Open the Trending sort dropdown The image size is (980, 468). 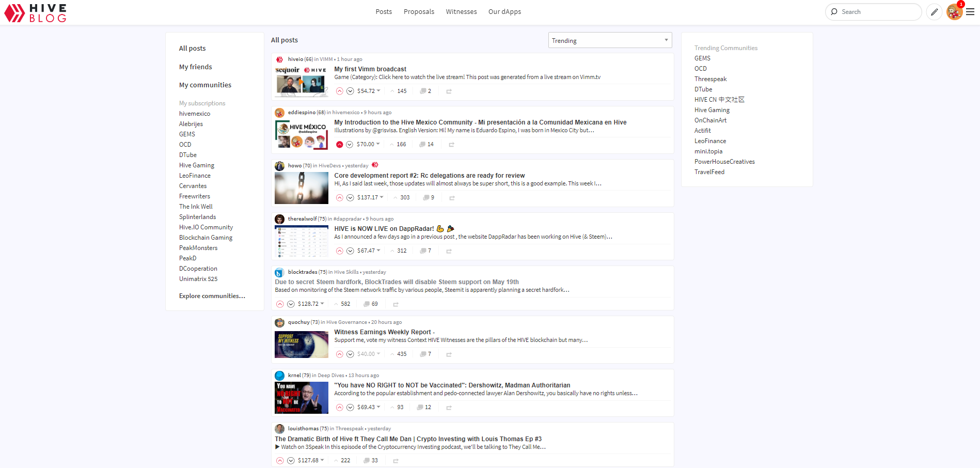pyautogui.click(x=610, y=40)
